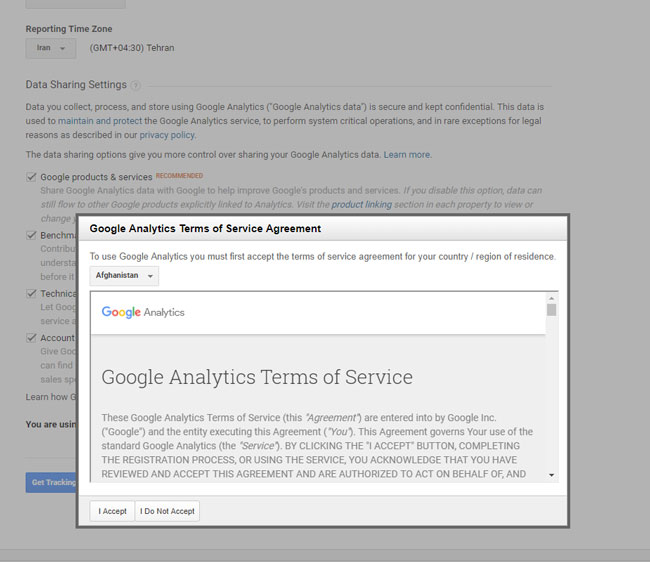
Task: Click the terms scrollbar down arrow
Action: [x=551, y=475]
